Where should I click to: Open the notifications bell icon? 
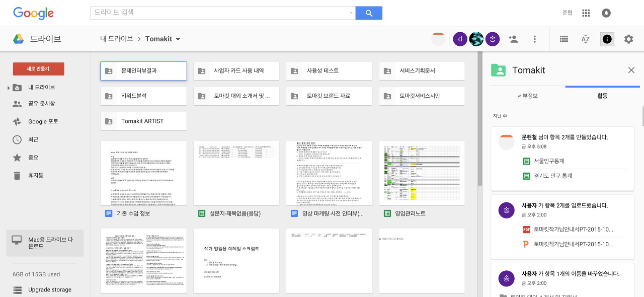pos(606,13)
